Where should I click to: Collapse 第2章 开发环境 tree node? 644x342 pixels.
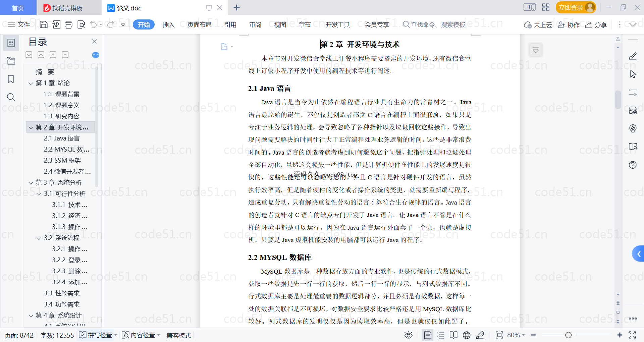[x=31, y=127]
